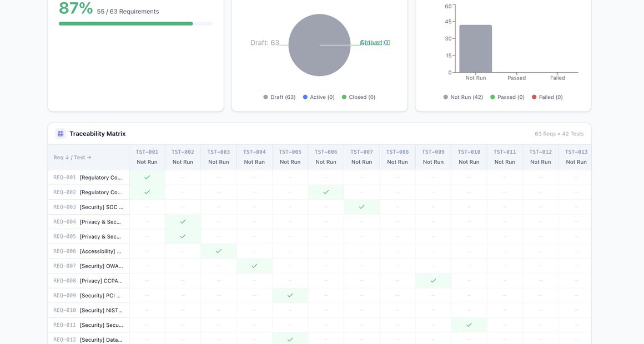Toggle the Active (0) pie legend entry
644x344 pixels.
pyautogui.click(x=319, y=97)
